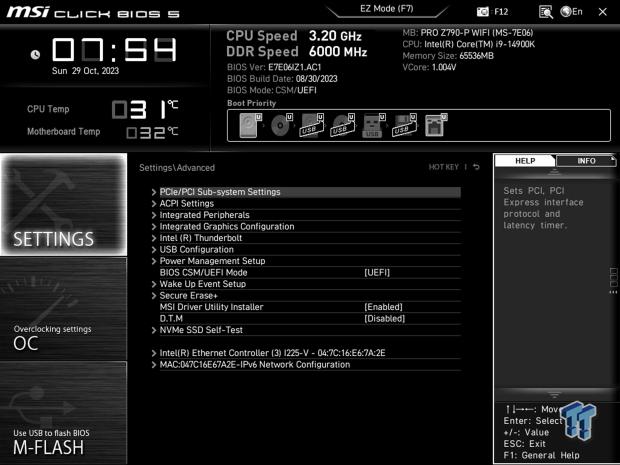Click the help panel scroll-down handle
Screen dimensions: 620x465
[554, 395]
